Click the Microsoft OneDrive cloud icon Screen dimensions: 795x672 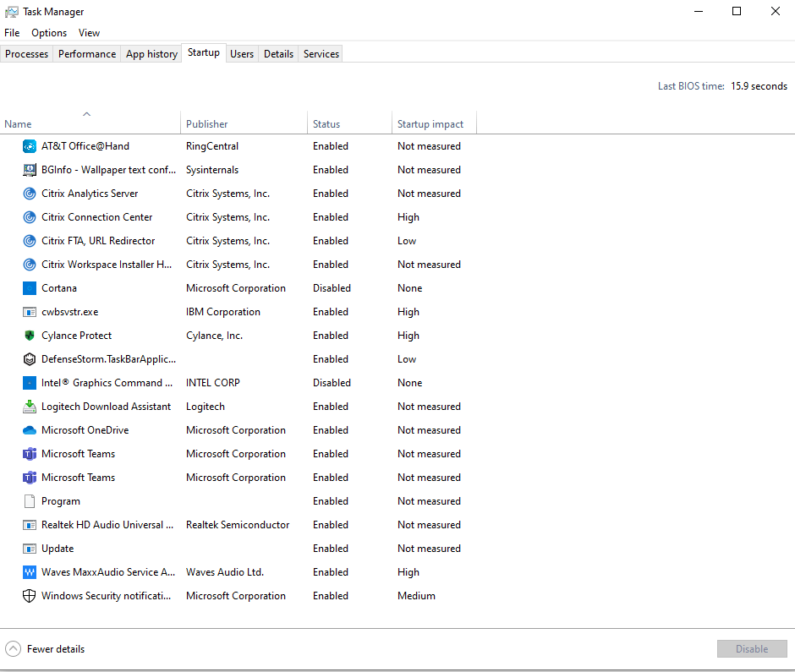tap(30, 430)
